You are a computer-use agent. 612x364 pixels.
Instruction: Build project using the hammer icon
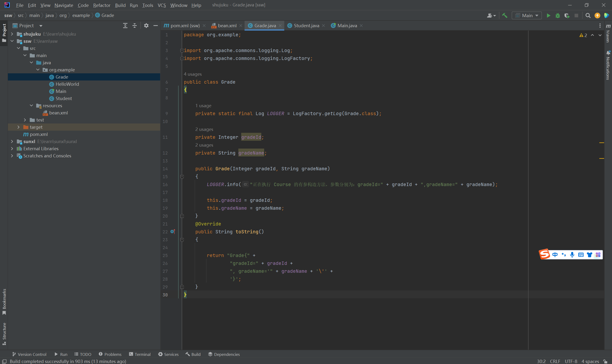click(504, 16)
